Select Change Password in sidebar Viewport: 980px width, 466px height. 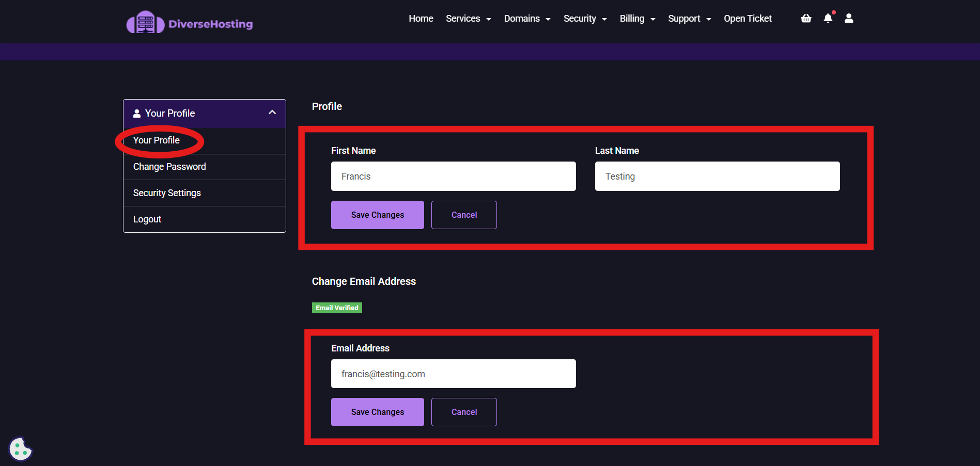tap(169, 167)
